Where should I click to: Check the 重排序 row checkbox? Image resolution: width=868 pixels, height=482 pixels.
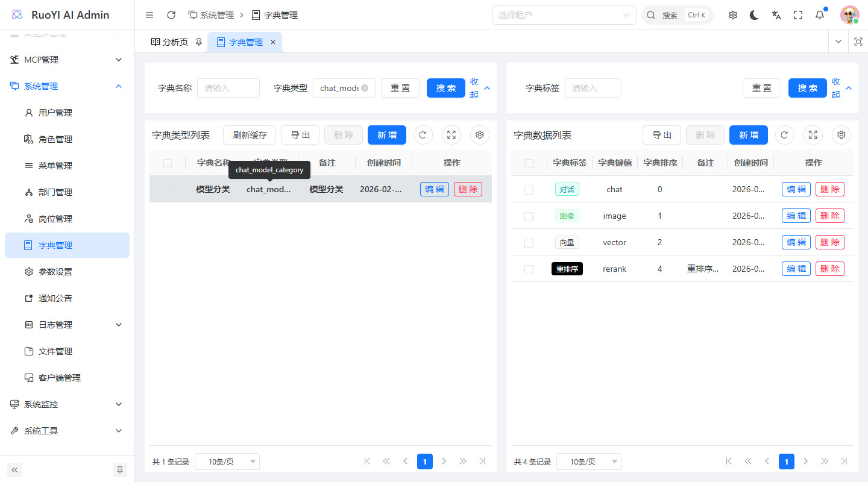click(x=529, y=269)
